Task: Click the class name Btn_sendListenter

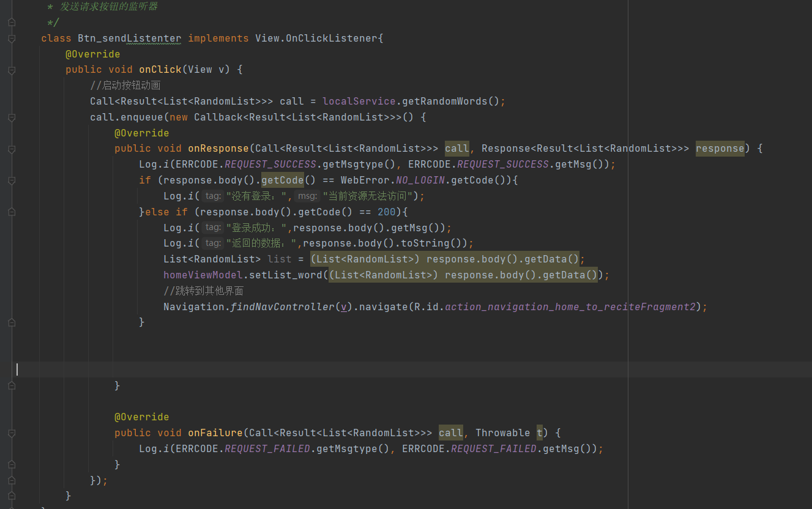Action: click(x=129, y=39)
